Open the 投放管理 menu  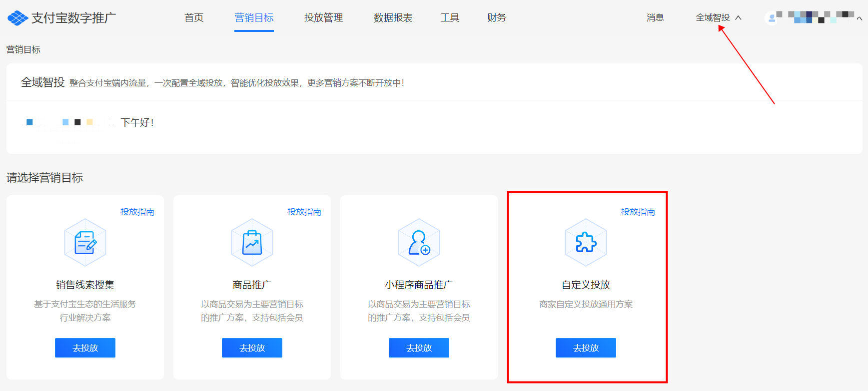pyautogui.click(x=323, y=18)
